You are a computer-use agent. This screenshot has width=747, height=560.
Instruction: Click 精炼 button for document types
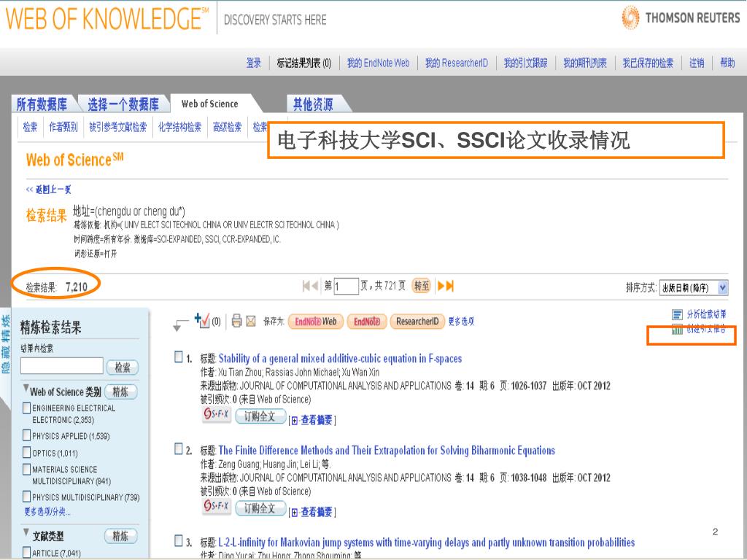(121, 536)
